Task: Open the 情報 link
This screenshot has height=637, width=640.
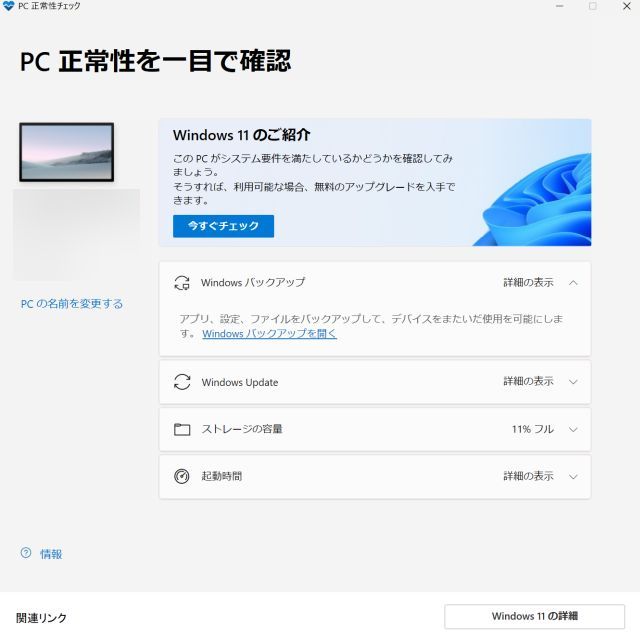Action: [51, 554]
